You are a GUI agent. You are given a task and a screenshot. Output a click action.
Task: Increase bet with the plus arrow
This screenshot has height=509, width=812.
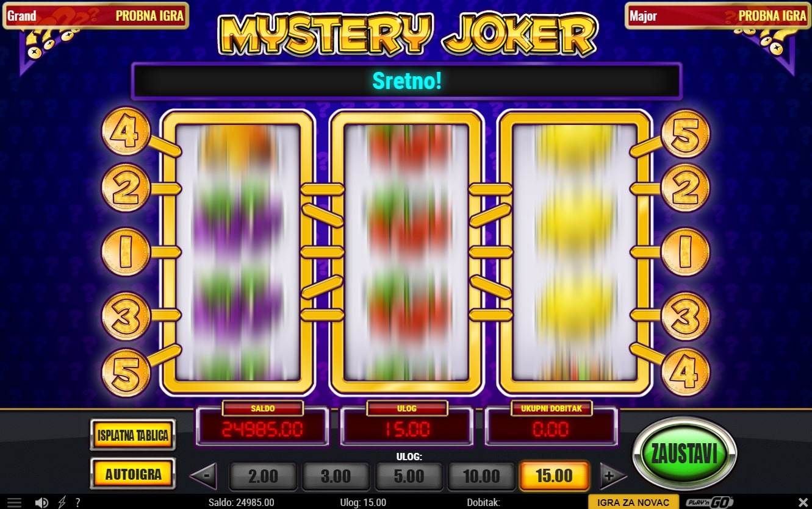pyautogui.click(x=613, y=475)
